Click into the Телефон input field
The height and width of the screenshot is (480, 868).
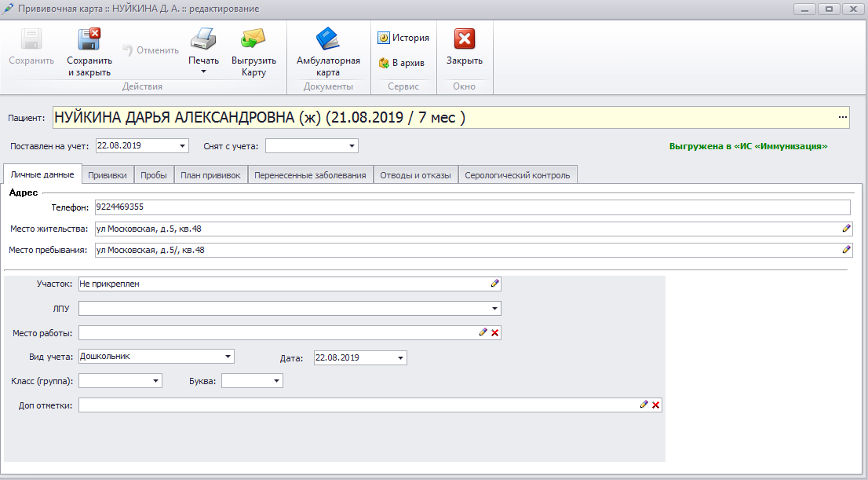pyautogui.click(x=471, y=207)
